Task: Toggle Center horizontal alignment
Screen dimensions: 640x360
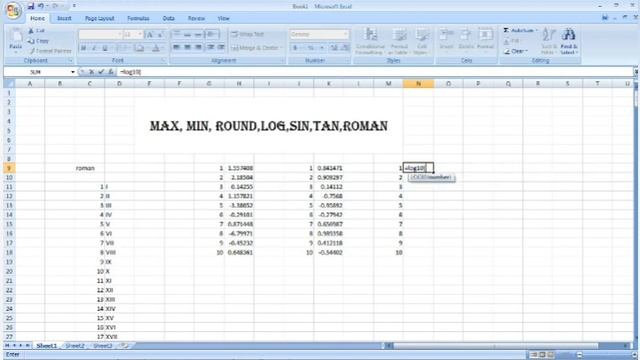Action: (x=187, y=48)
